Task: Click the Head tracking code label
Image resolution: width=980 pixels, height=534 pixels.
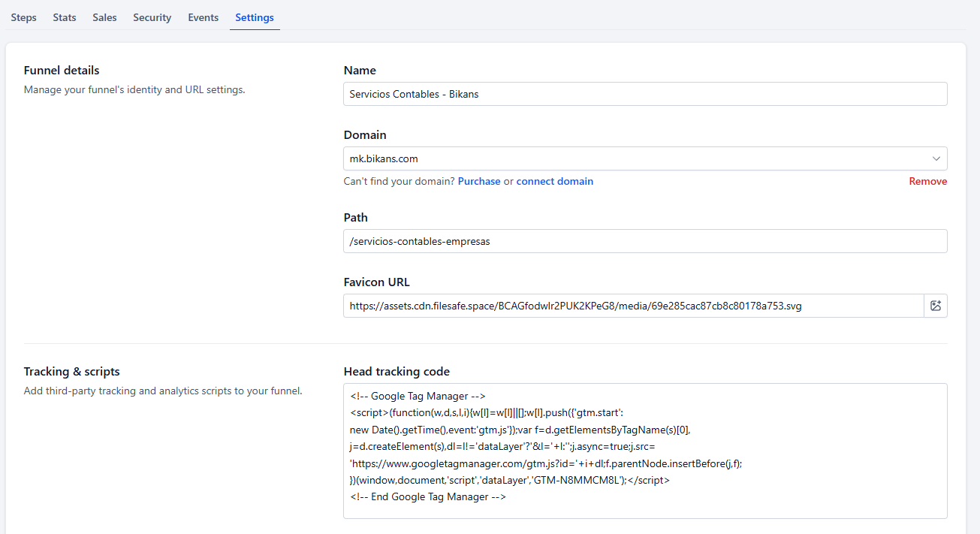Action: point(397,372)
